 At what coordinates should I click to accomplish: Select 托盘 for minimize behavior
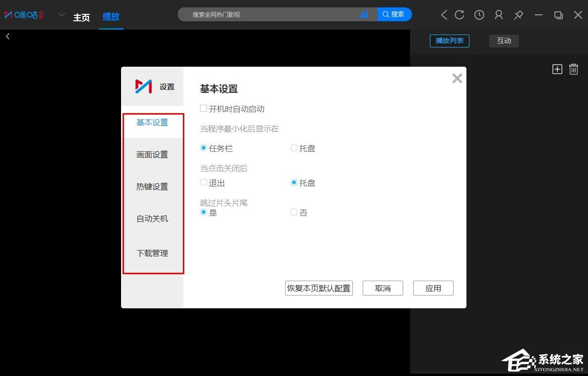tap(294, 147)
